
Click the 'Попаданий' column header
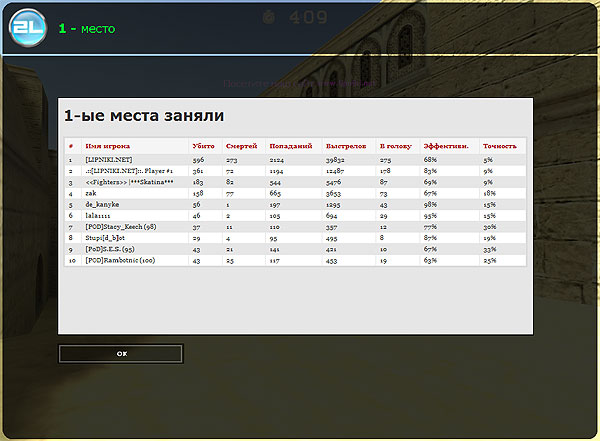click(x=290, y=146)
